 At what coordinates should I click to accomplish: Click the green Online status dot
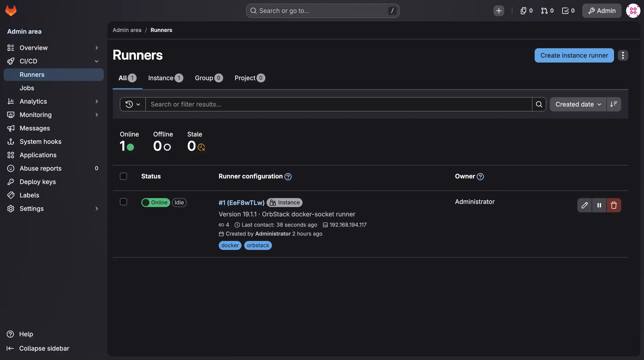coord(130,147)
